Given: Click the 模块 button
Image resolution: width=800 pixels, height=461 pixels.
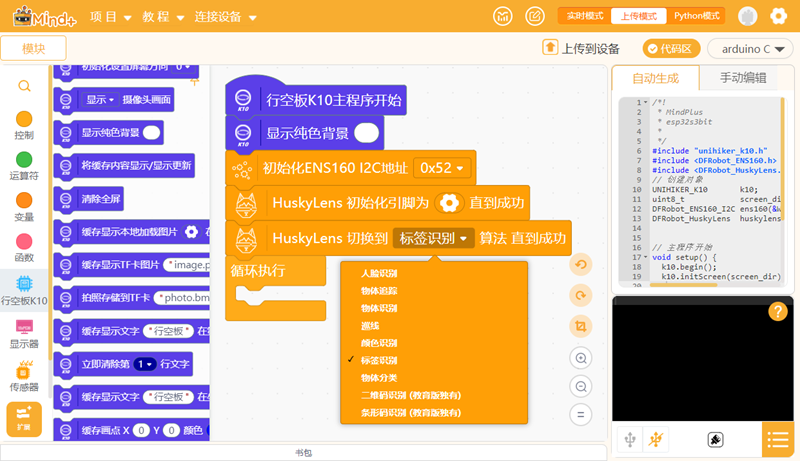Looking at the screenshot, I should pyautogui.click(x=34, y=48).
